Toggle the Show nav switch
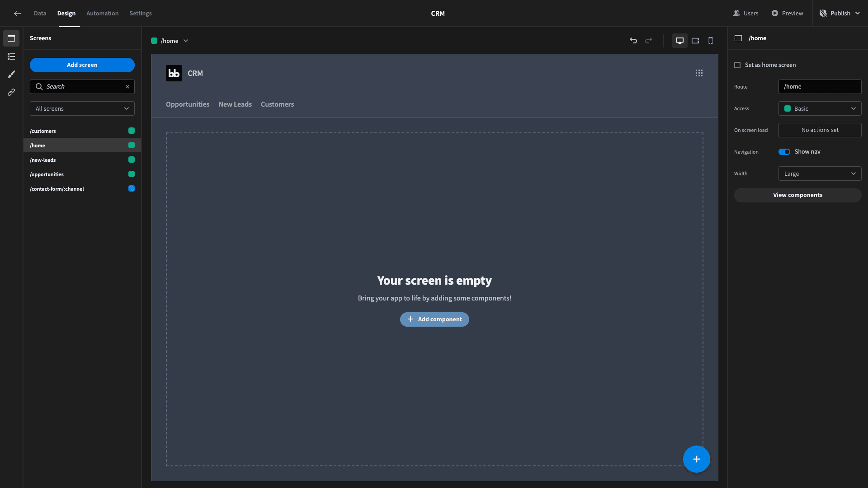 pos(784,152)
